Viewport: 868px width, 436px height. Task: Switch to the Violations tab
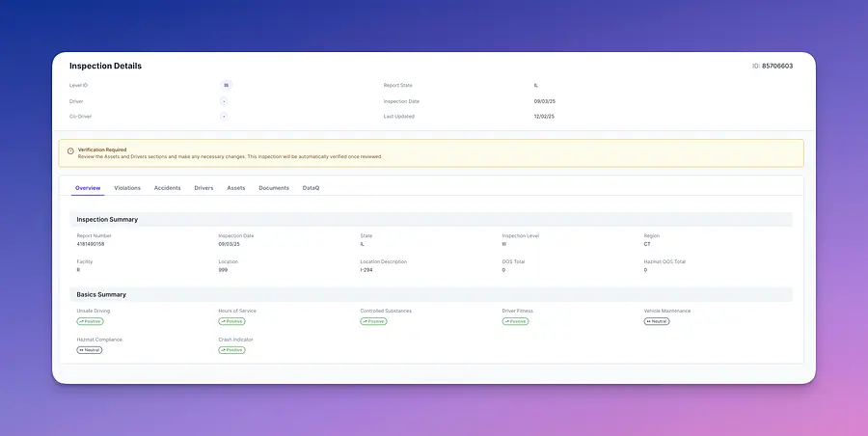(x=127, y=188)
